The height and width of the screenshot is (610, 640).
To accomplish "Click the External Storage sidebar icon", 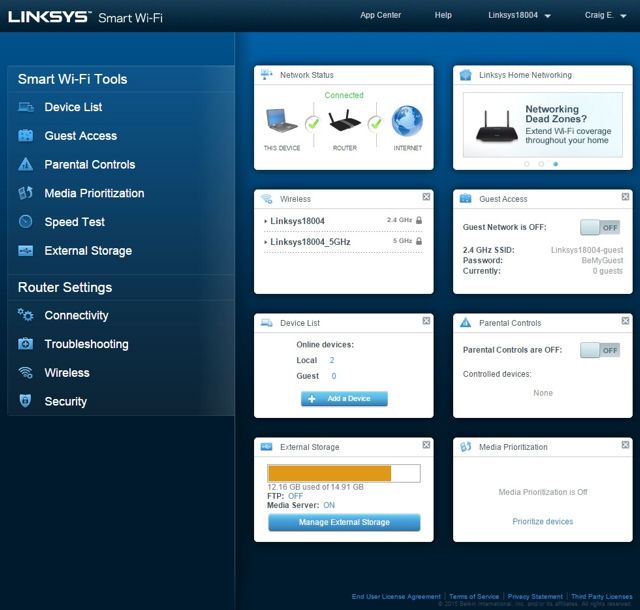I will (x=26, y=250).
